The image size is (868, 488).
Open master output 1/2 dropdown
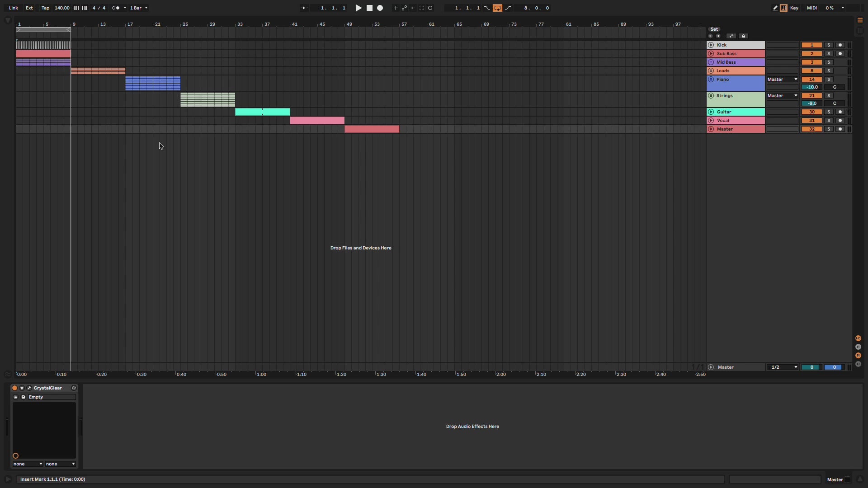(x=783, y=367)
